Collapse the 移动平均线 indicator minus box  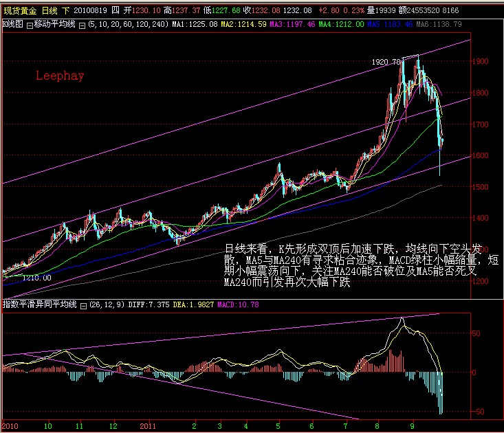(83, 24)
